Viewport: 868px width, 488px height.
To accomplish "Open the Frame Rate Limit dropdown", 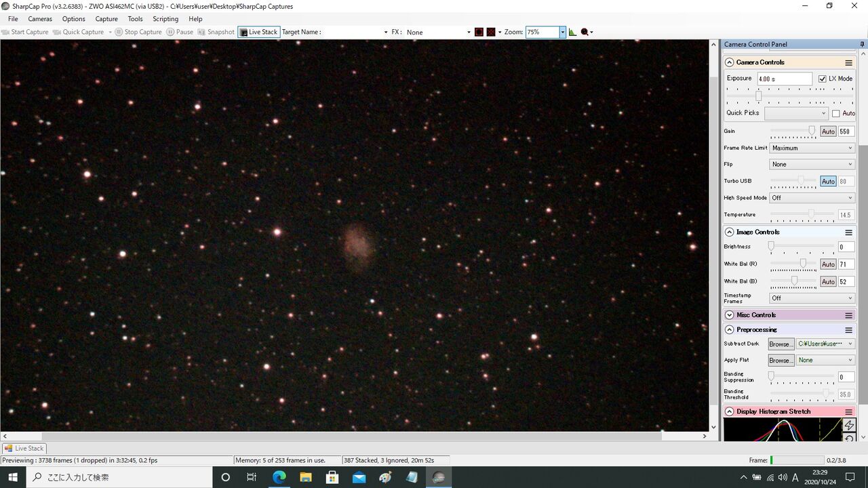I will 812,148.
